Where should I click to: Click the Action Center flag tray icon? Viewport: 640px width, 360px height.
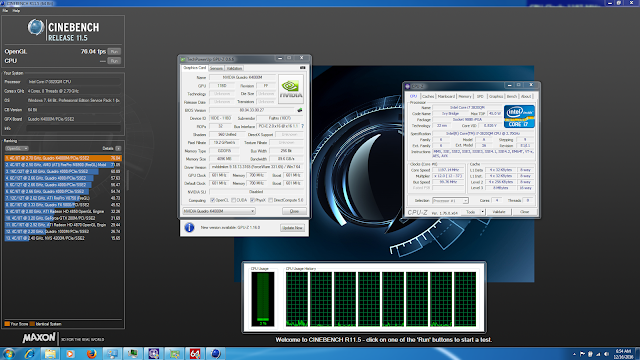point(582,354)
